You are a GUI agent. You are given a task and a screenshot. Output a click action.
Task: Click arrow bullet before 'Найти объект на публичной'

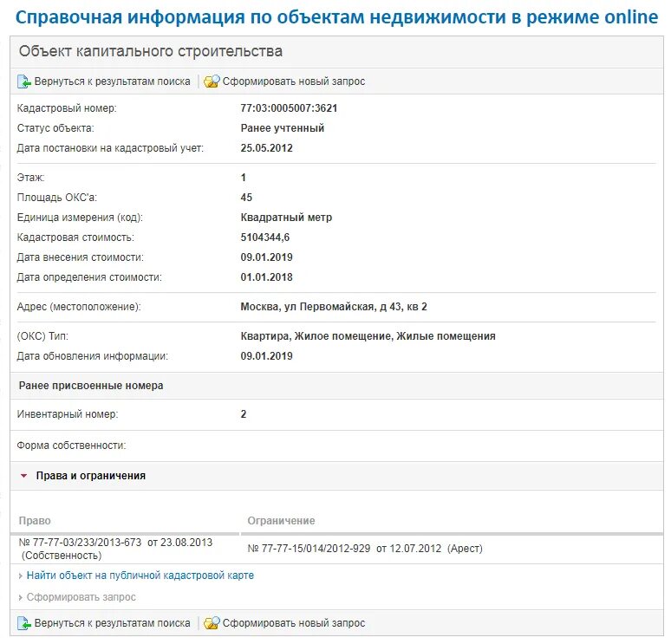[x=21, y=576]
